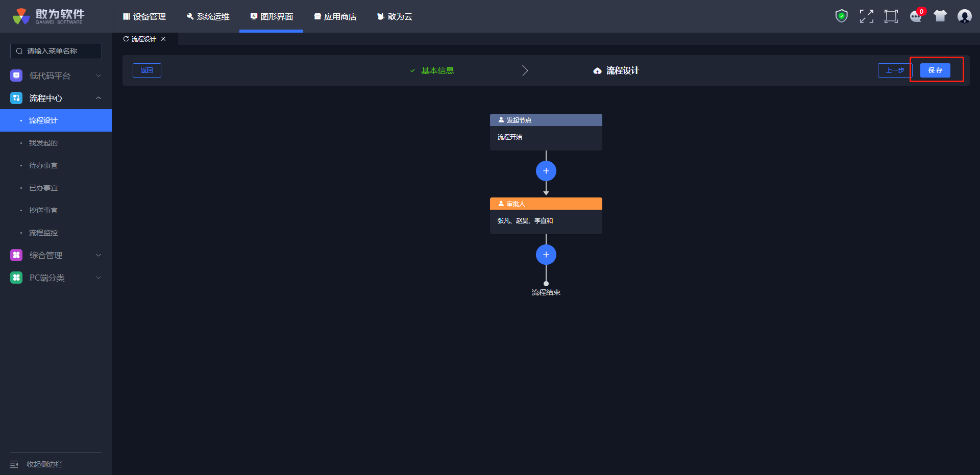Click the green checkmark beside 基本信息
Screen dimensions: 980x475
click(x=412, y=71)
